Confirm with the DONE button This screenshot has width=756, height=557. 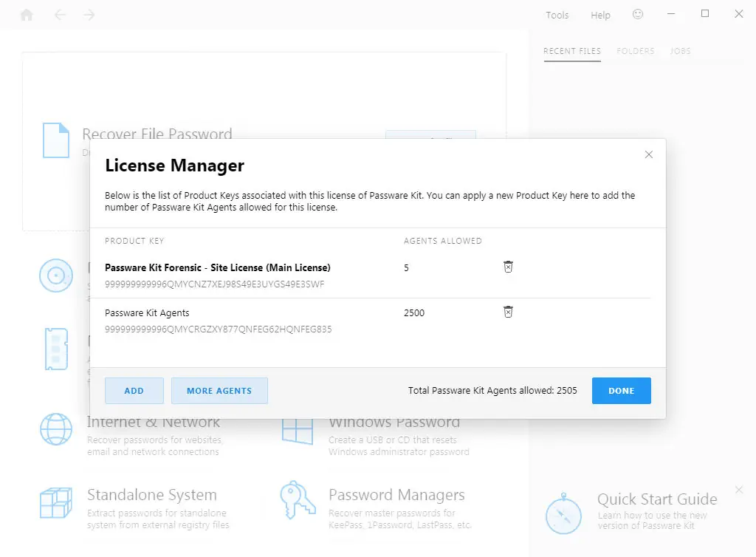[x=622, y=391]
